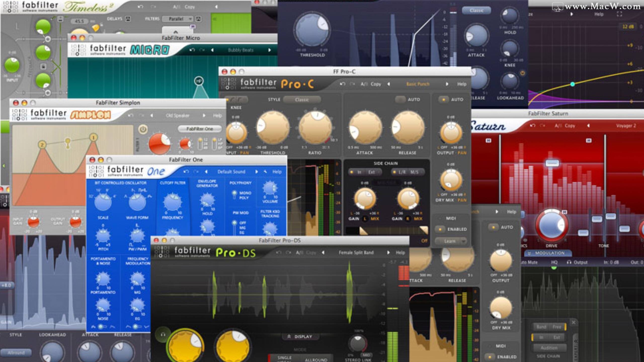Expand the MODULATION section in Saturn
644x362 pixels.
pos(548,253)
